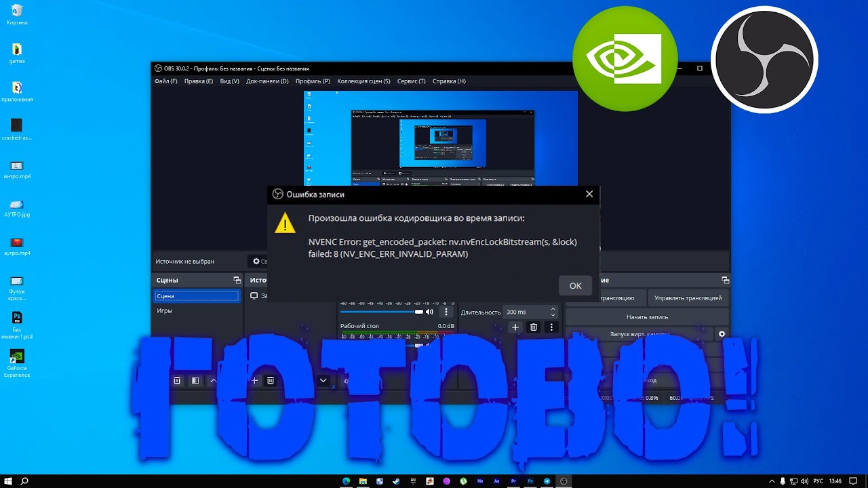Remove source with Источники trash icon
This screenshot has height=488, width=868.
coord(271,381)
